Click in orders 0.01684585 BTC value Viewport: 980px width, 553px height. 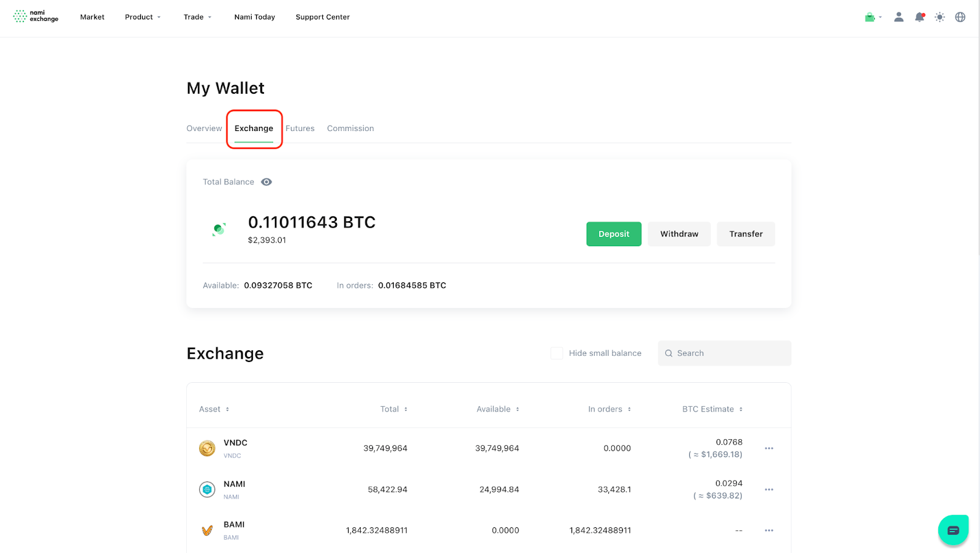(x=412, y=285)
